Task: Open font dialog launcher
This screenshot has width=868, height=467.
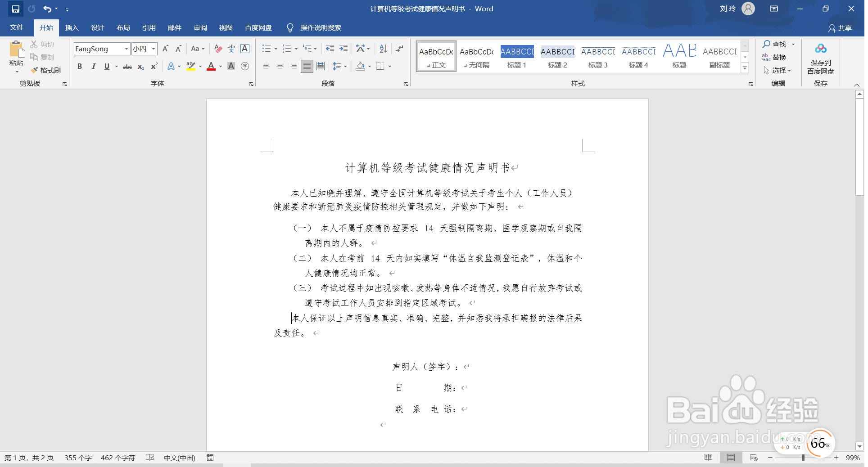Action: 251,84
